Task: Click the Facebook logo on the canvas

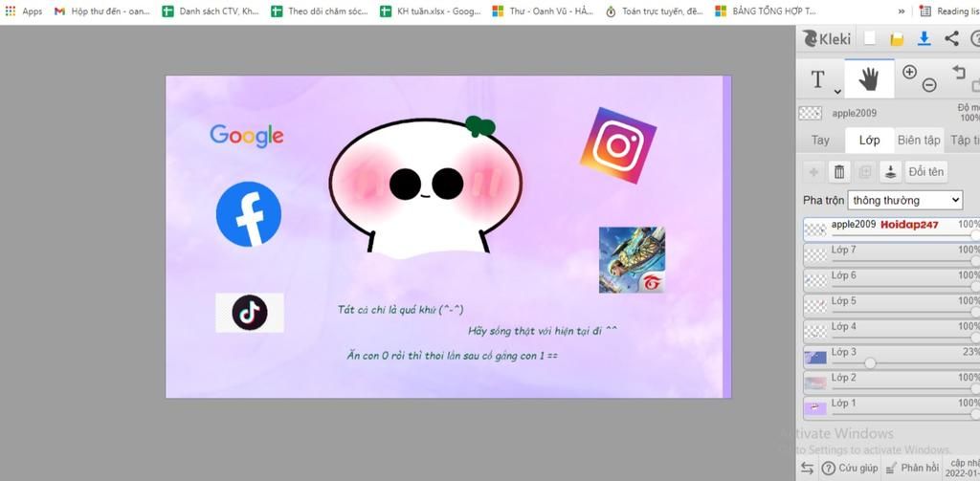Action: click(x=249, y=214)
